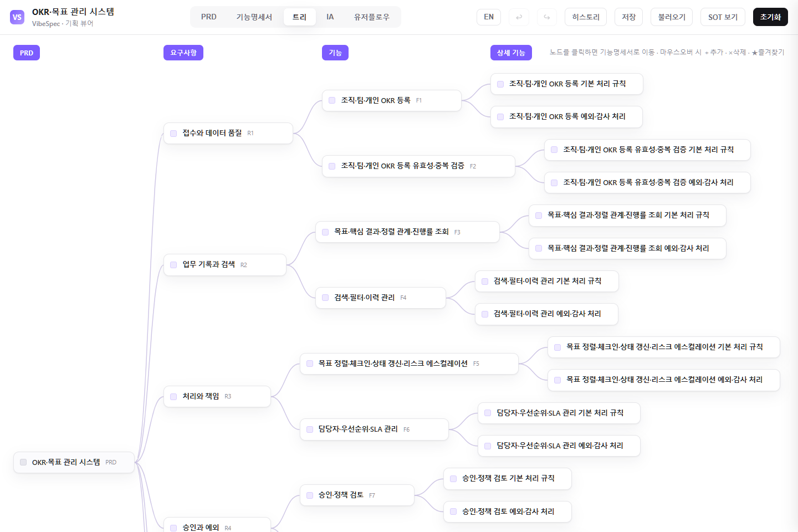Select OKR 등록 유효성·중복 검증 기본 처리 규칙

tap(647, 150)
